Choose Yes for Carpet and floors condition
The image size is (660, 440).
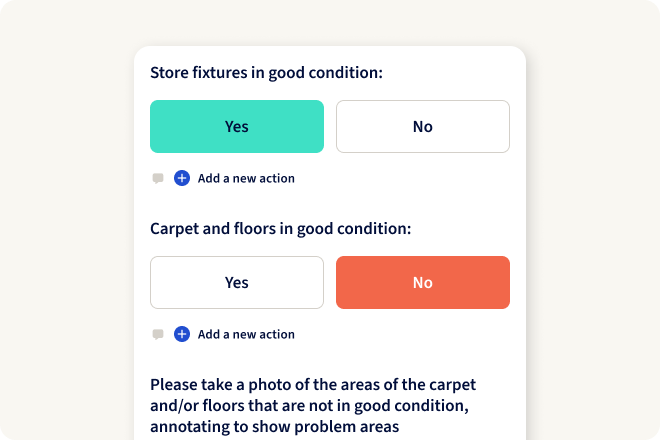tap(237, 282)
